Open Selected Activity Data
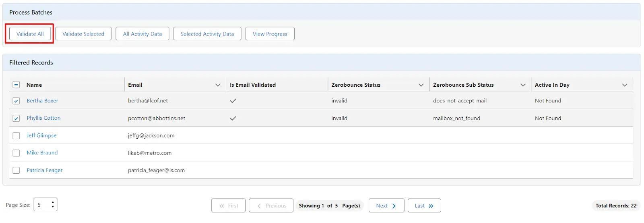 click(207, 34)
